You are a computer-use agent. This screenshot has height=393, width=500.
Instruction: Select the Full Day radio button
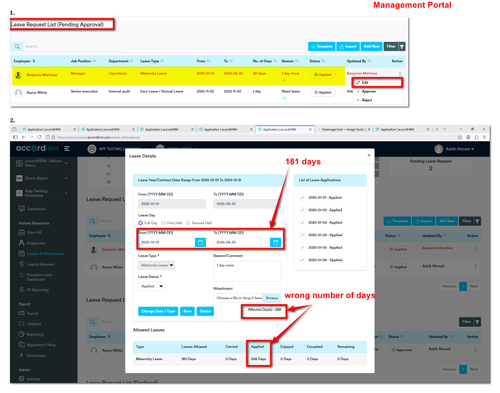(140, 223)
